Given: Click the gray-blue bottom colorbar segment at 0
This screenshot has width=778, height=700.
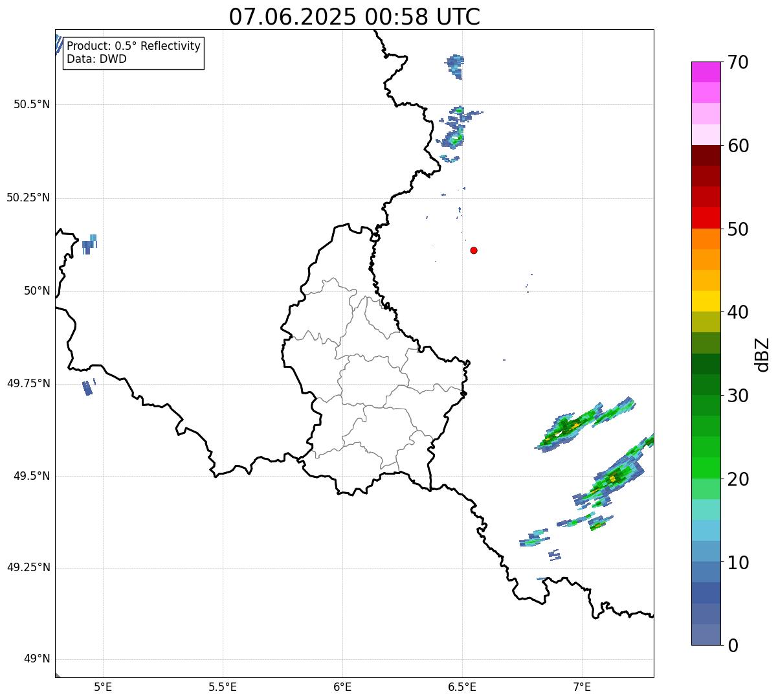Looking at the screenshot, I should pyautogui.click(x=706, y=635).
